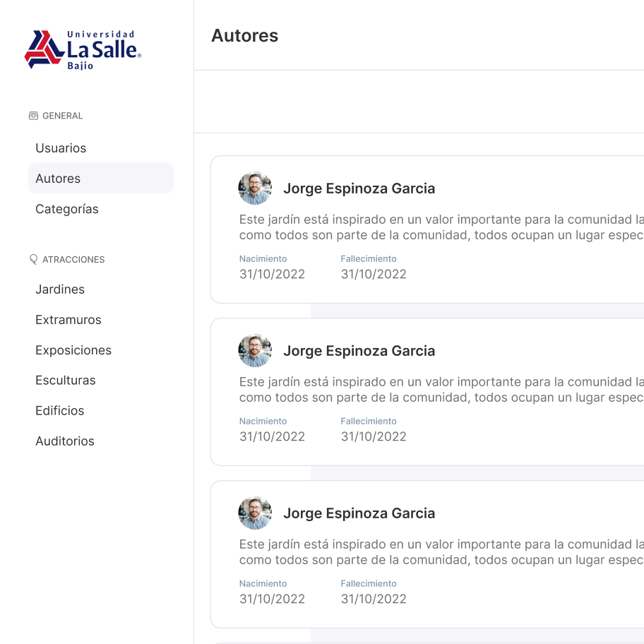644x644 pixels.
Task: Click Nacimiento label in first card
Action: (263, 258)
